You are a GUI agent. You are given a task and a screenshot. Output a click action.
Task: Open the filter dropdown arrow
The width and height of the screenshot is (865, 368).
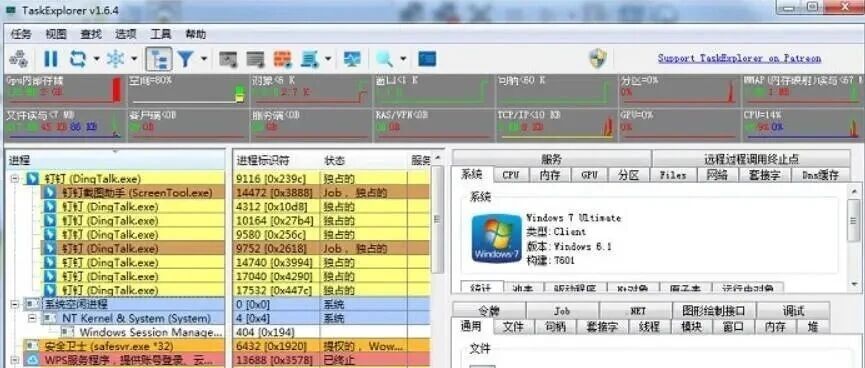point(204,58)
